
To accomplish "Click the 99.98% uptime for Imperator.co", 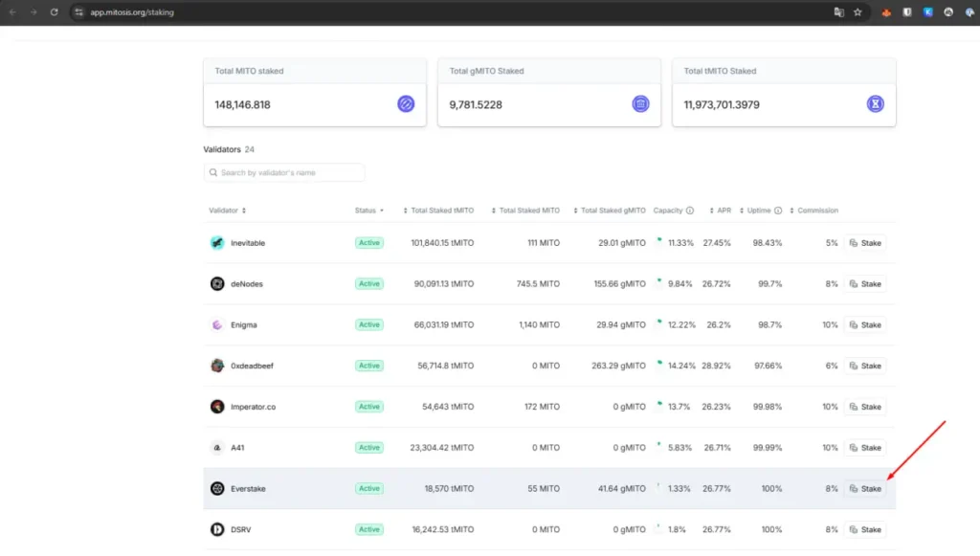I will 767,407.
